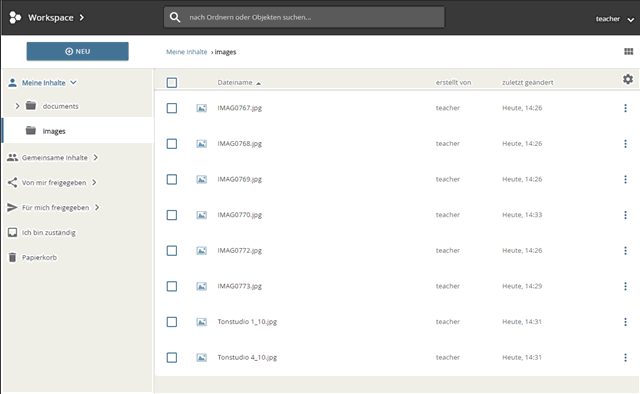
Task: Open options menu for Tonstudio 1_10.jpg
Action: click(625, 322)
